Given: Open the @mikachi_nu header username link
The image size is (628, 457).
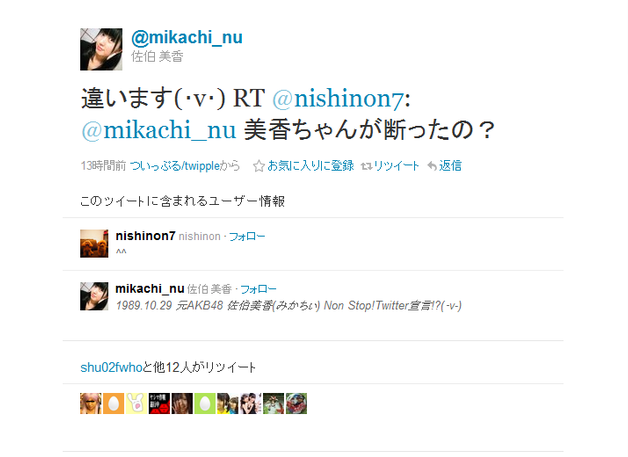Looking at the screenshot, I should [187, 38].
